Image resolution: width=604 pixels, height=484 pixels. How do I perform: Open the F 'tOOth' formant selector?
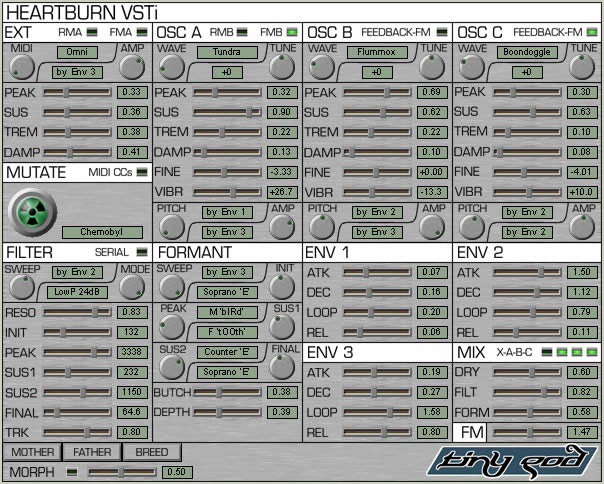click(227, 332)
